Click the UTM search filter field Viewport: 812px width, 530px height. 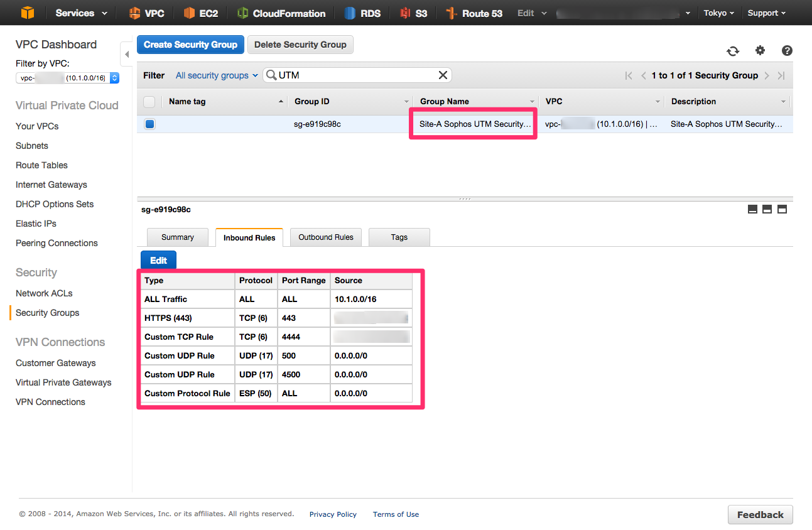click(x=357, y=75)
